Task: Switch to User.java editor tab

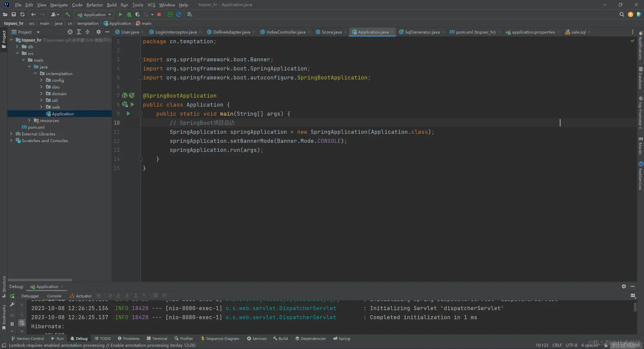Action: pos(130,32)
